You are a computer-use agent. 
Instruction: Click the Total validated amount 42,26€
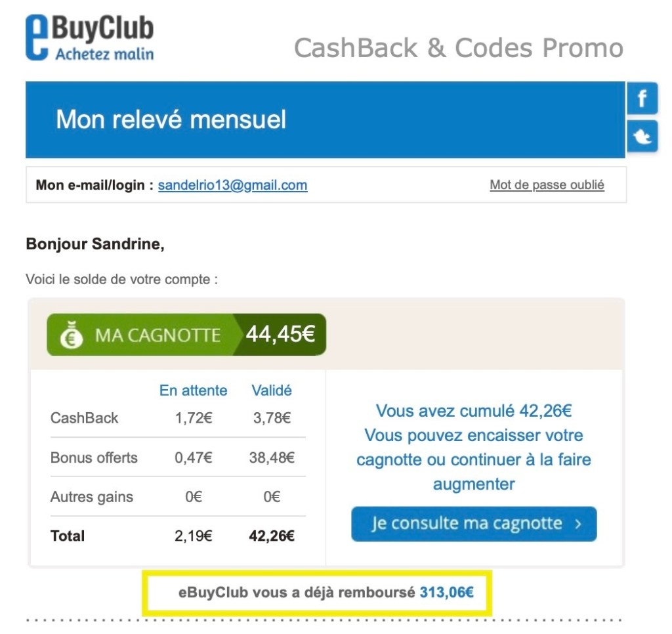pos(271,536)
